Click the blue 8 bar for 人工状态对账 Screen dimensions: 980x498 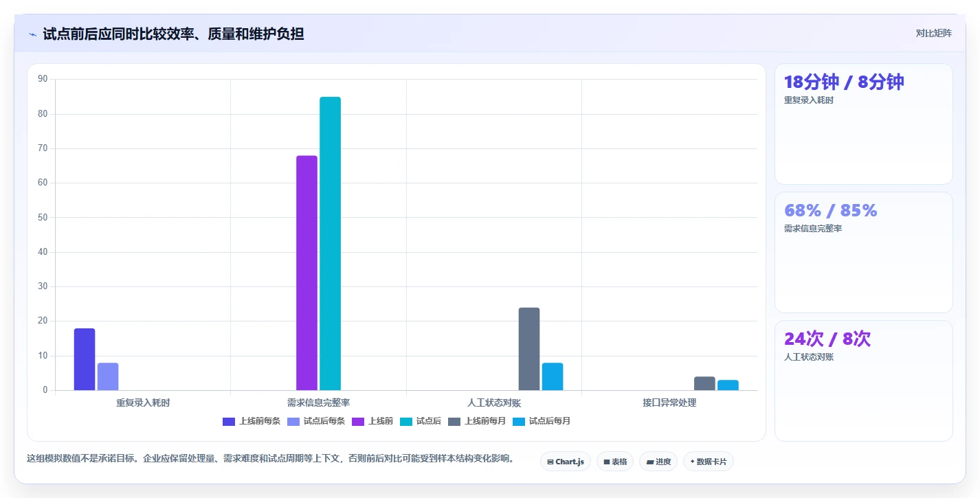(x=552, y=376)
